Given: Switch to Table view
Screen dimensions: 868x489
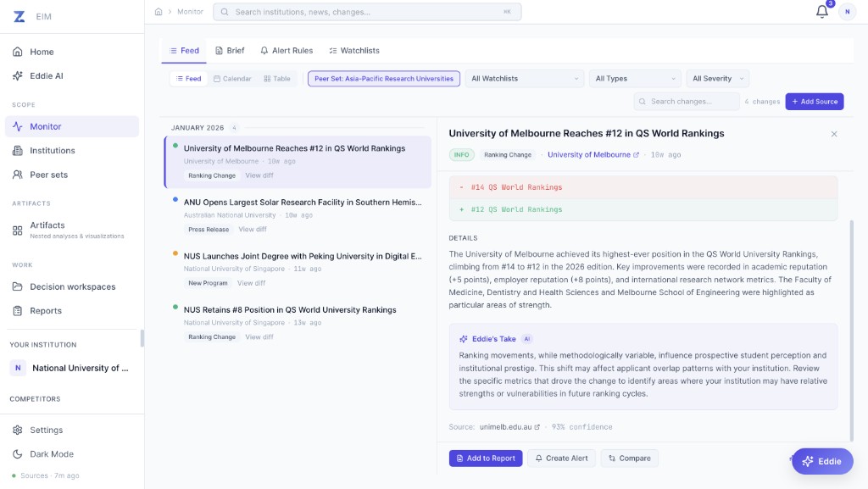Looking at the screenshot, I should [x=277, y=79].
